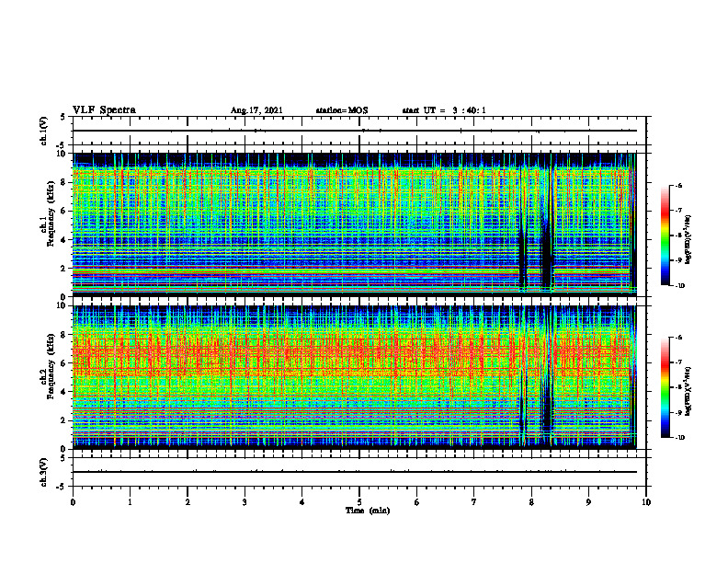Click the bottom time axis tick label "10"

(x=646, y=502)
